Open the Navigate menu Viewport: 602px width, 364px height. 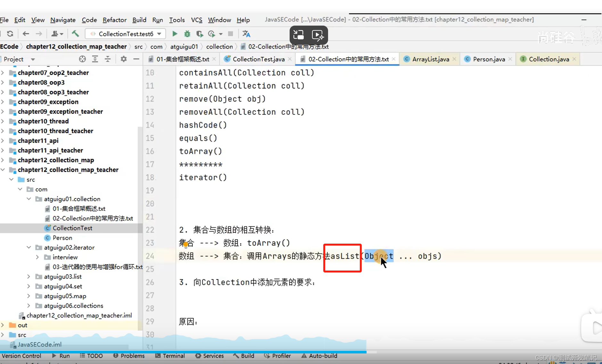[x=63, y=20]
